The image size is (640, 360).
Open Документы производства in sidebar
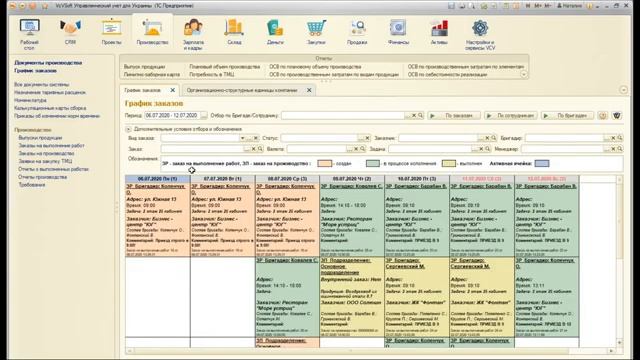pos(48,63)
